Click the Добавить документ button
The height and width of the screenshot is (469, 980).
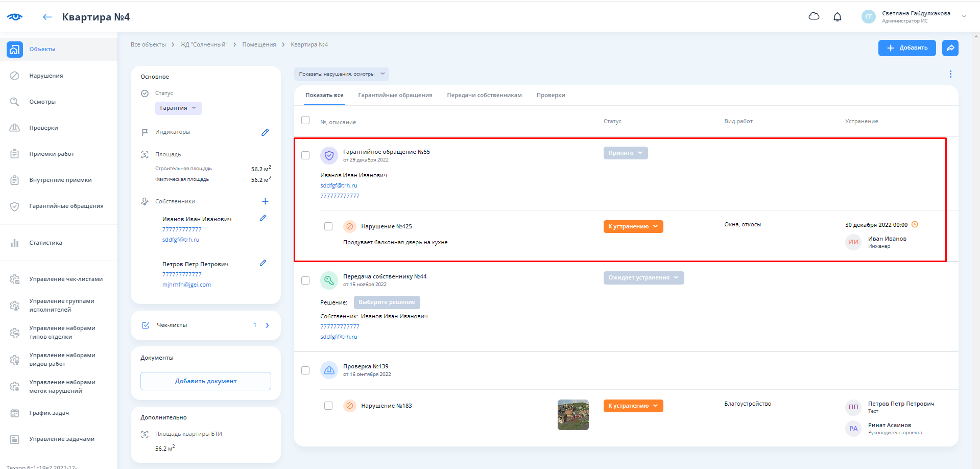pos(206,381)
